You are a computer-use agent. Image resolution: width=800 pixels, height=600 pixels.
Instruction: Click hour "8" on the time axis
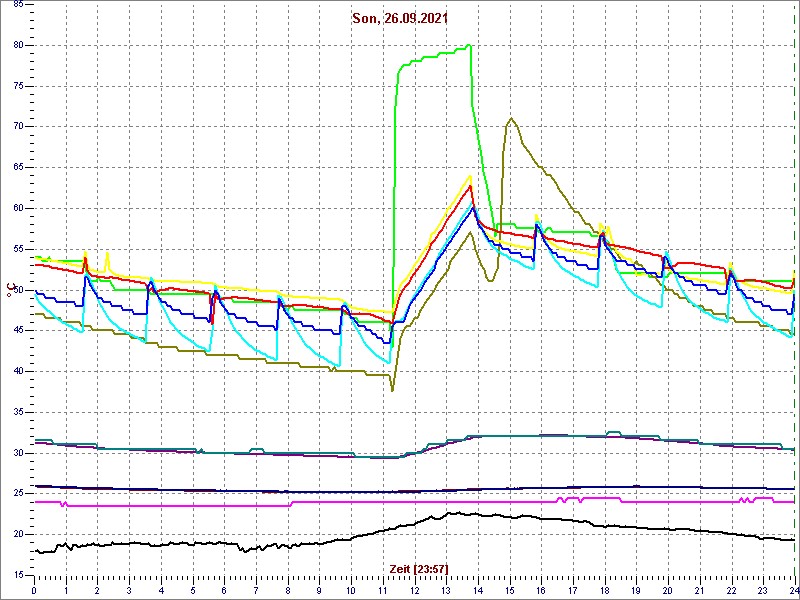tap(288, 591)
